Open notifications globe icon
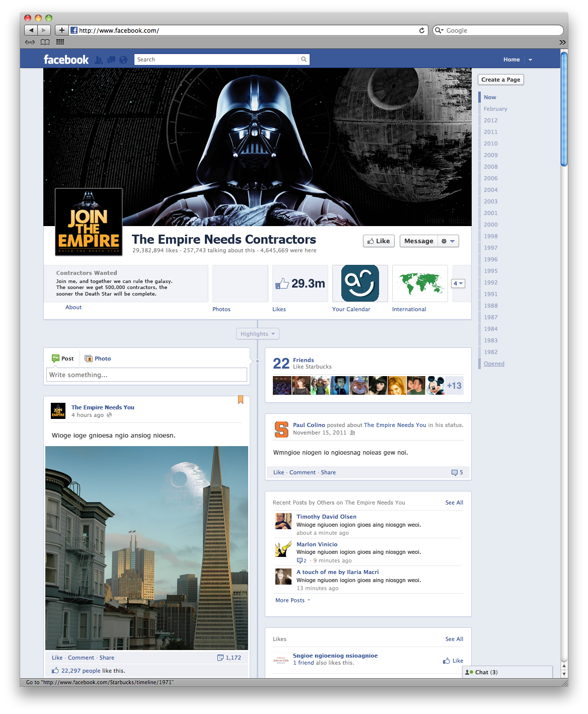The width and height of the screenshot is (588, 714). [x=123, y=59]
